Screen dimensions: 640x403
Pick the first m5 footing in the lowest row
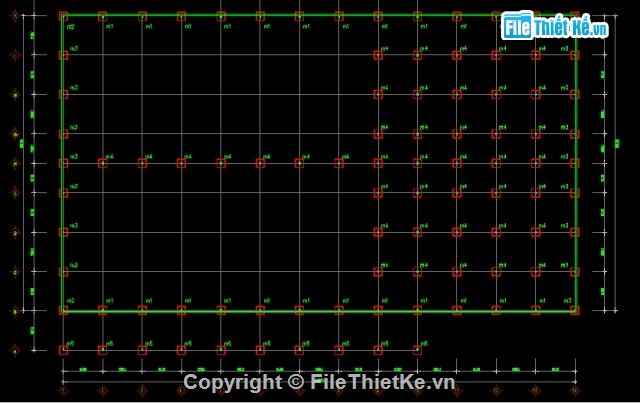[x=63, y=350]
